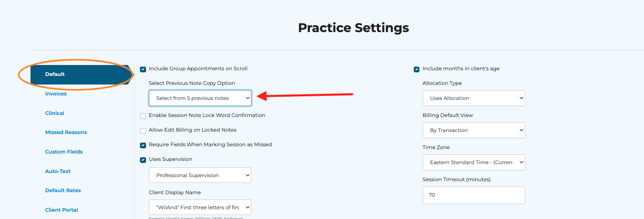
Task: Open the Allocation Type dropdown
Action: tap(474, 98)
